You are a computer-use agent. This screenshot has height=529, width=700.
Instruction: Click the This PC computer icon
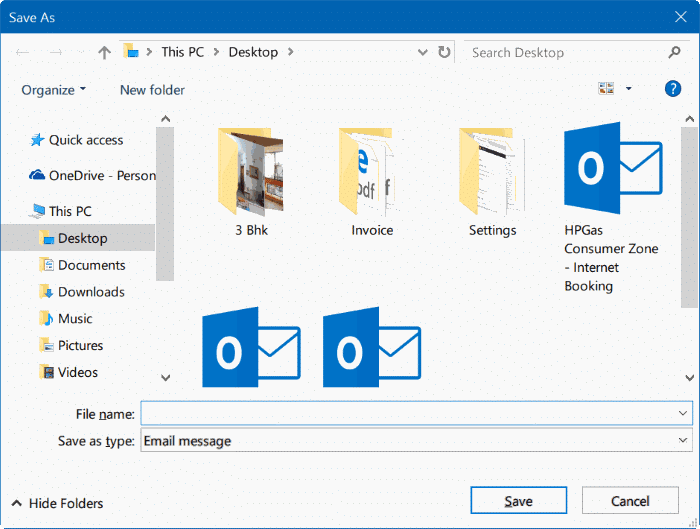point(37,211)
